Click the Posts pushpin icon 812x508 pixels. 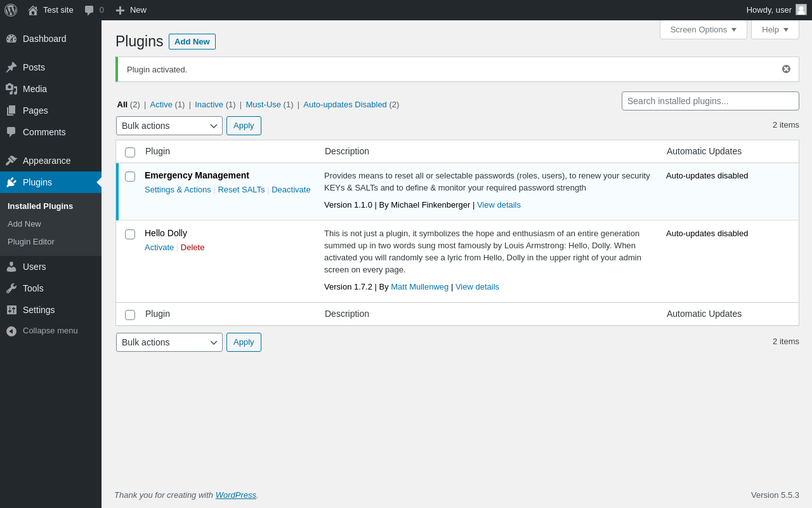(x=11, y=67)
